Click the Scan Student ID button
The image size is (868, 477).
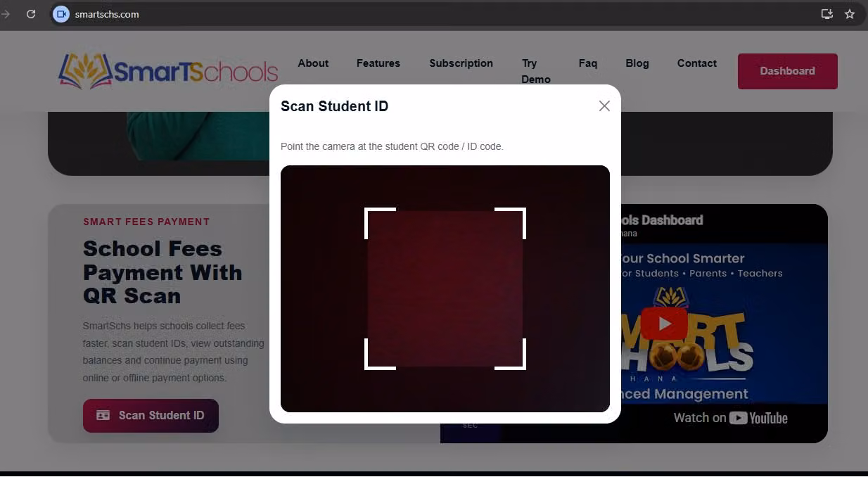click(151, 416)
